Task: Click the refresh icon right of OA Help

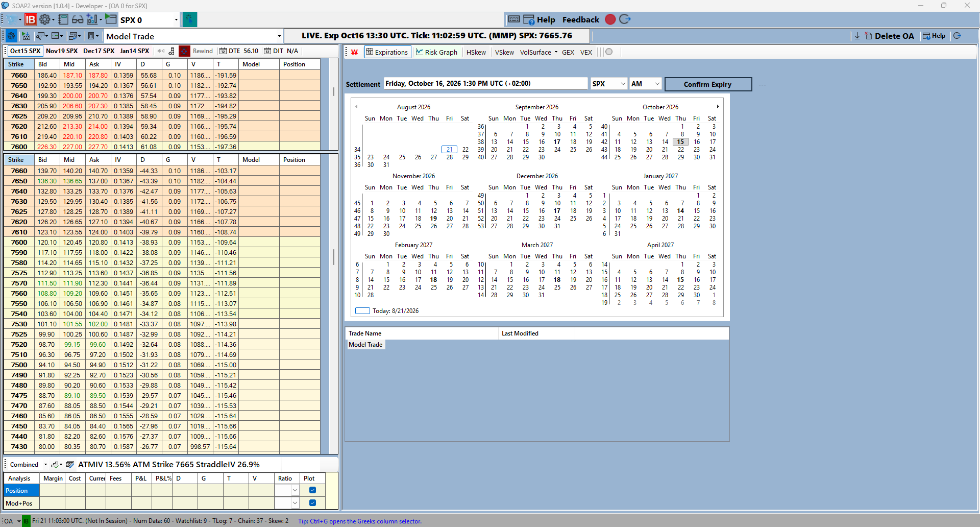Action: pos(957,36)
